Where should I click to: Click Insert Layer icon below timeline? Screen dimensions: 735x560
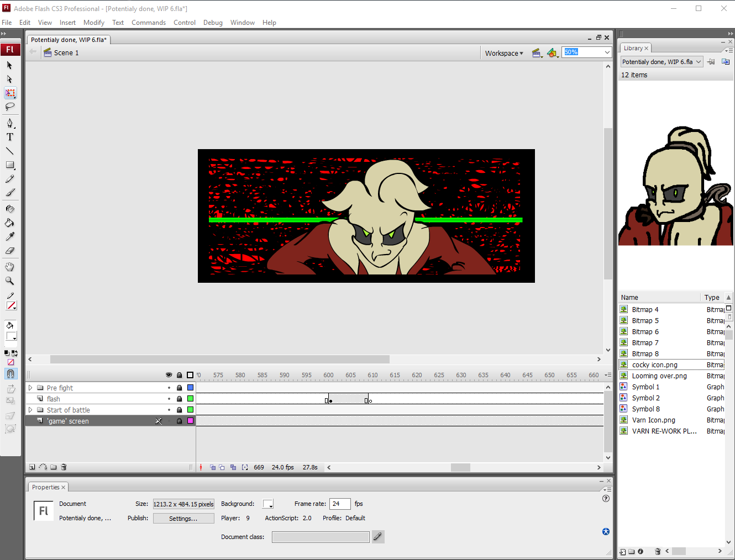tap(32, 467)
